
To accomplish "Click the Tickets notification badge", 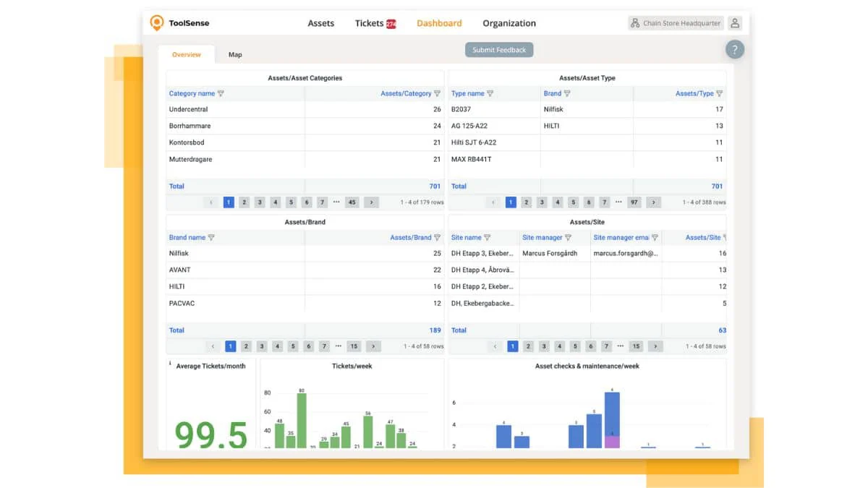I will pos(391,24).
